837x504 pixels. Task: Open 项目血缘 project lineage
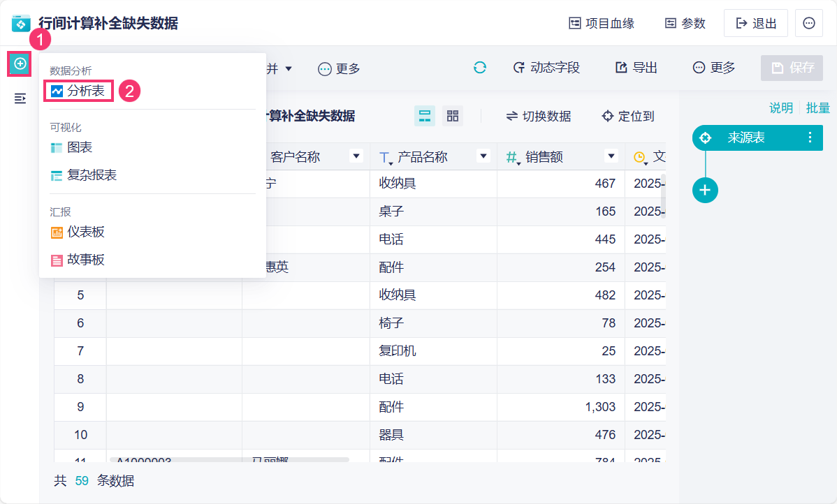click(x=602, y=23)
